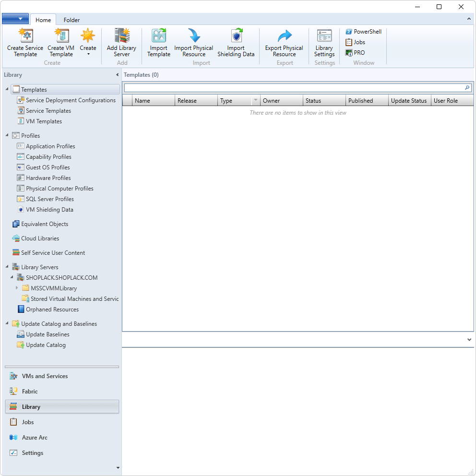The width and height of the screenshot is (476, 476).
Task: Open the Create starburst dropdown button
Action: click(x=88, y=43)
